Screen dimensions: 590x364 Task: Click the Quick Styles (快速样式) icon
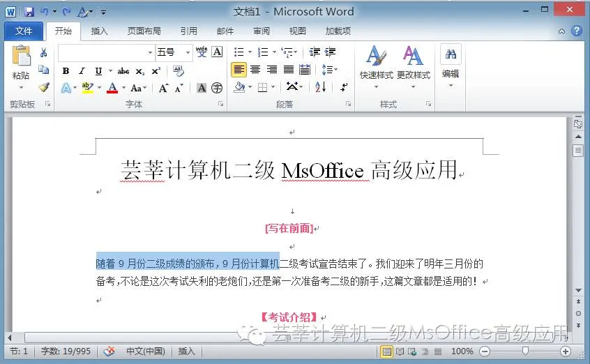click(x=377, y=56)
